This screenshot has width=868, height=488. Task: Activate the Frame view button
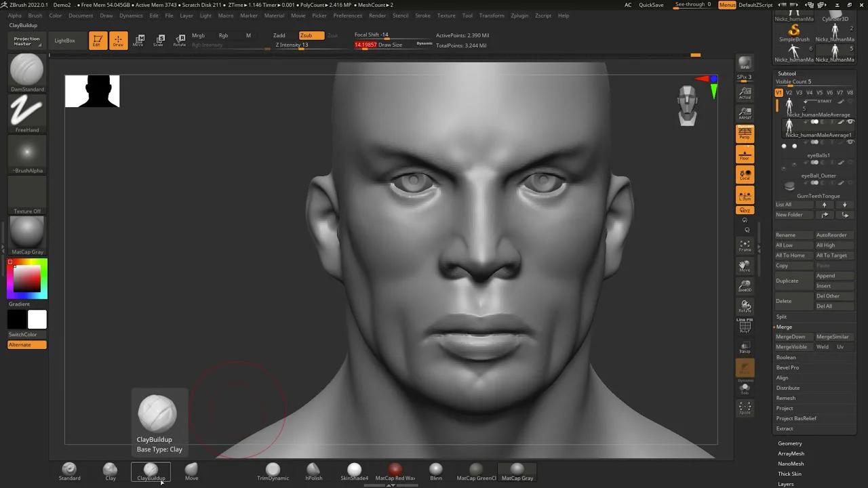coord(745,245)
